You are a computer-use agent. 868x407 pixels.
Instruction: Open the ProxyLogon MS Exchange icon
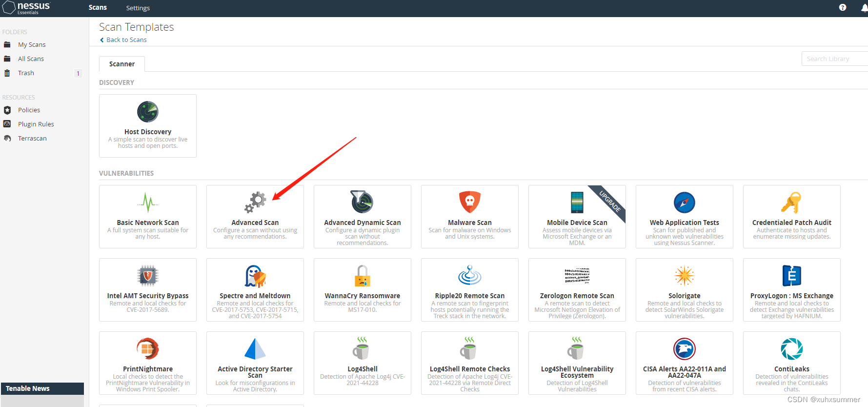pos(792,276)
